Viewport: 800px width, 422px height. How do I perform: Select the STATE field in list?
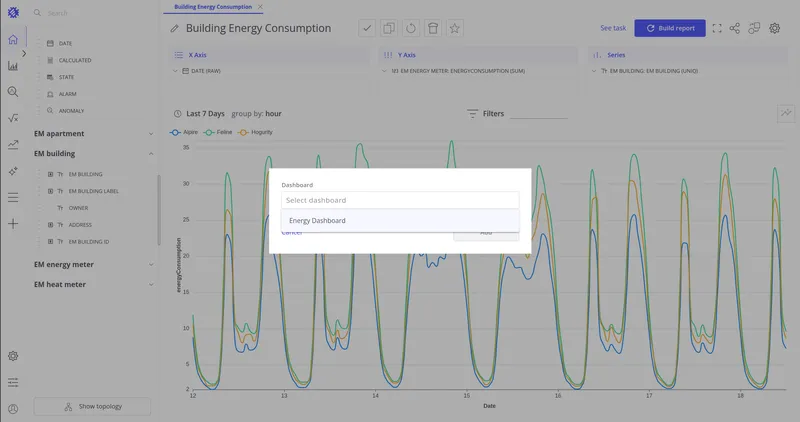coord(66,77)
